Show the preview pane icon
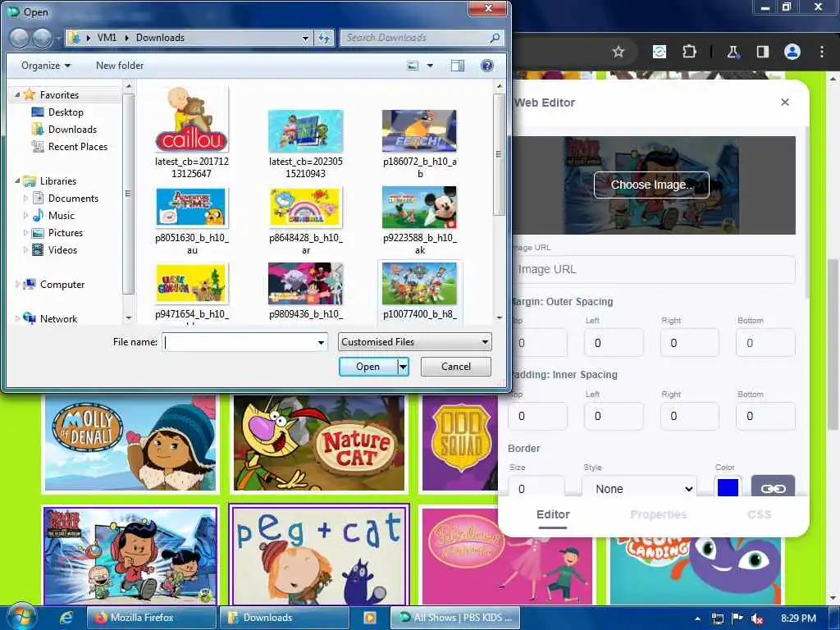Image resolution: width=840 pixels, height=630 pixels. [x=458, y=66]
